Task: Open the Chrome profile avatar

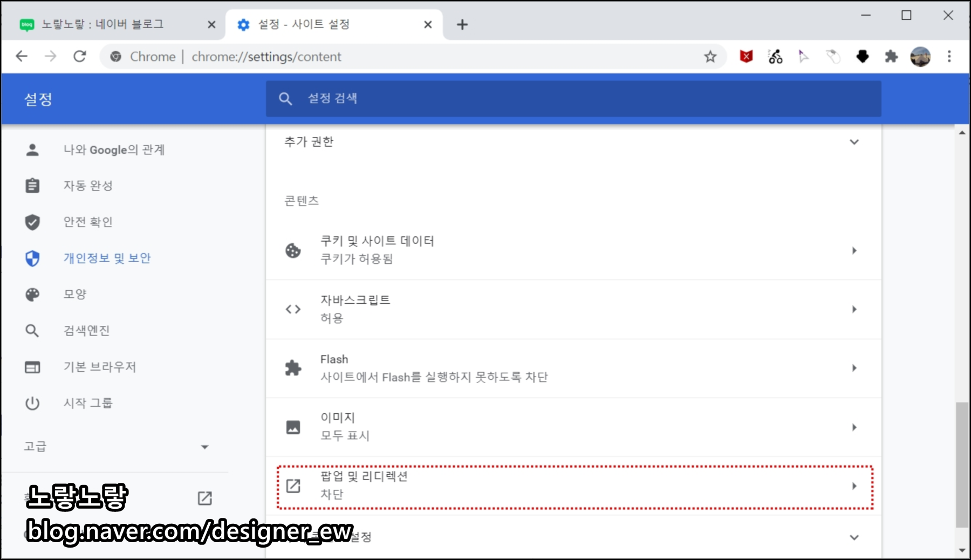Action: point(921,56)
